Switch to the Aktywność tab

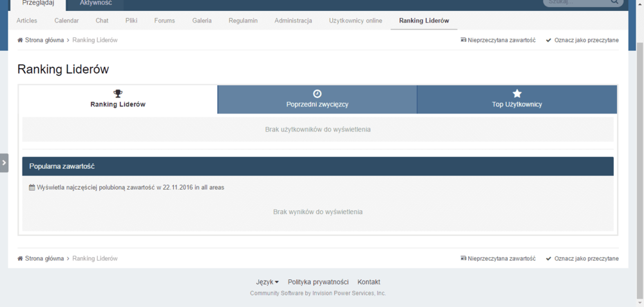[x=96, y=3]
